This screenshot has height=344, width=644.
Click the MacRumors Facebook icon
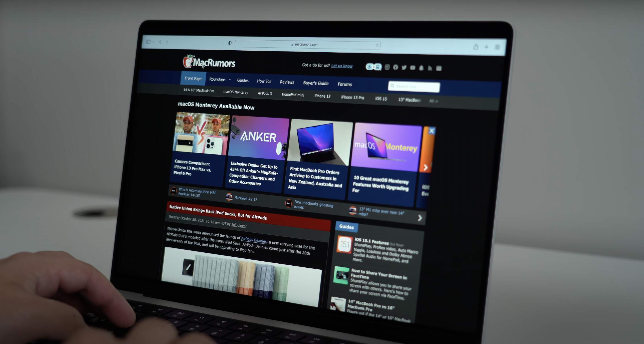click(395, 67)
